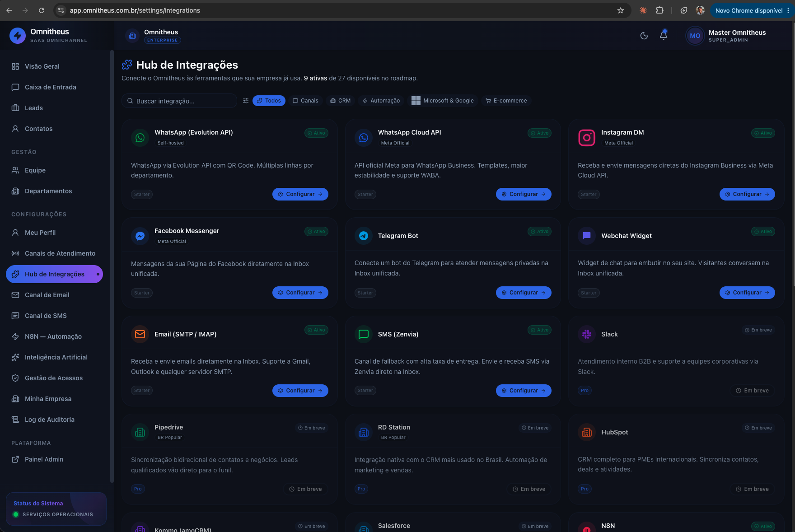Click the RD Station icon
795x532 pixels.
(x=364, y=432)
